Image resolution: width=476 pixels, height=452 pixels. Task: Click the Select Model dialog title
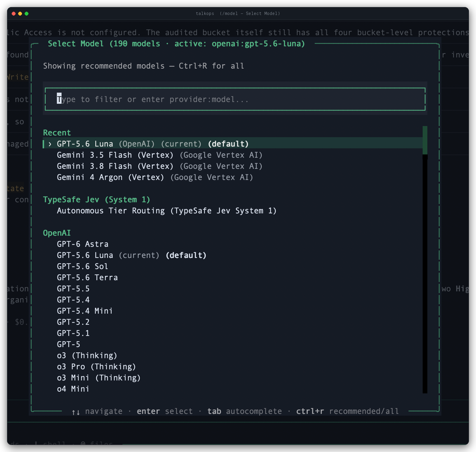(x=176, y=44)
